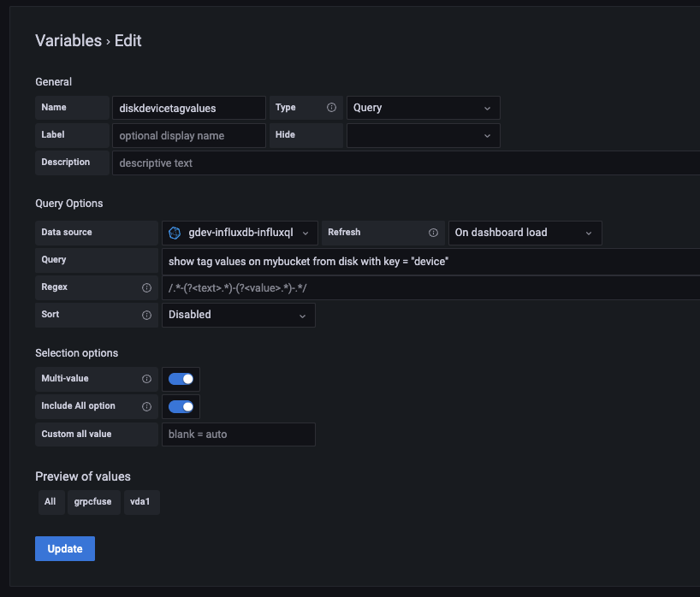700x597 pixels.
Task: Disable the Multi-value toggle
Action: (181, 379)
